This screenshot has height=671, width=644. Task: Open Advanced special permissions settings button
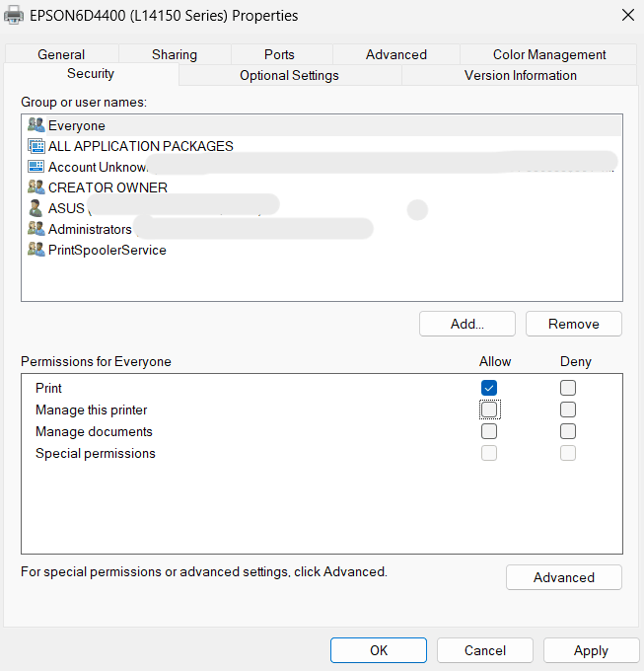(563, 577)
